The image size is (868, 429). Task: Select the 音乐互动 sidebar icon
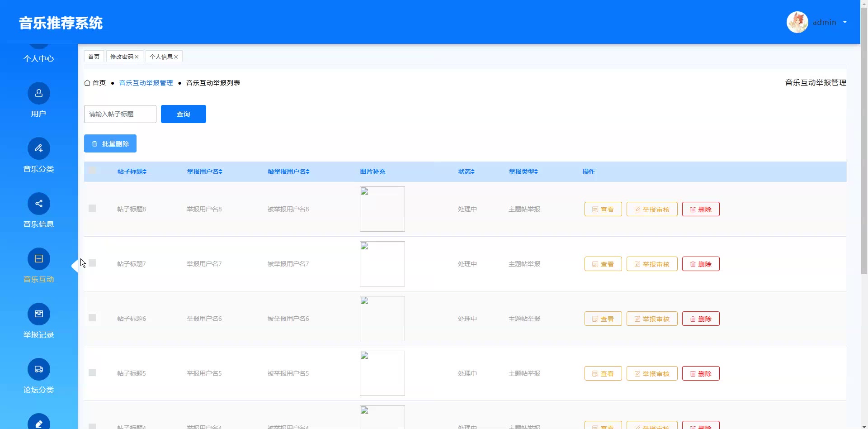click(x=39, y=259)
